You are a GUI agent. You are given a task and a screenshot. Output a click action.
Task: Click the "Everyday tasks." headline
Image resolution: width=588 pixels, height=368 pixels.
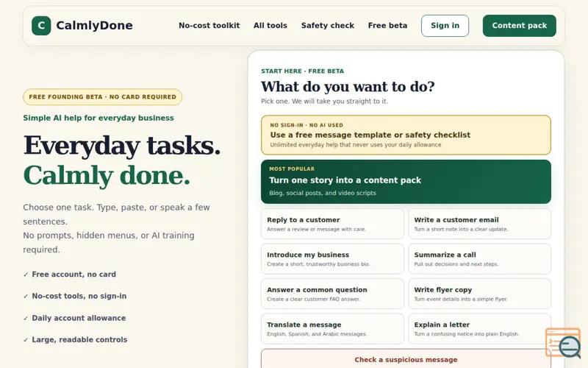coord(122,146)
